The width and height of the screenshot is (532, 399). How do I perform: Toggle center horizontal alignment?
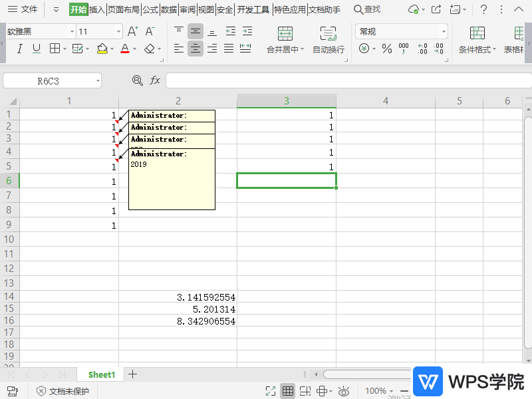tap(195, 49)
